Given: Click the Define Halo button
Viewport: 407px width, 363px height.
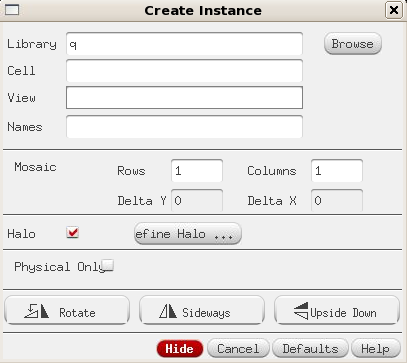Looking at the screenshot, I should click(x=188, y=234).
